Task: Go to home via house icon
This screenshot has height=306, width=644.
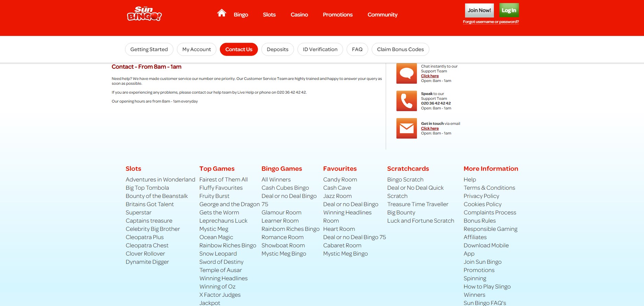Action: [222, 13]
